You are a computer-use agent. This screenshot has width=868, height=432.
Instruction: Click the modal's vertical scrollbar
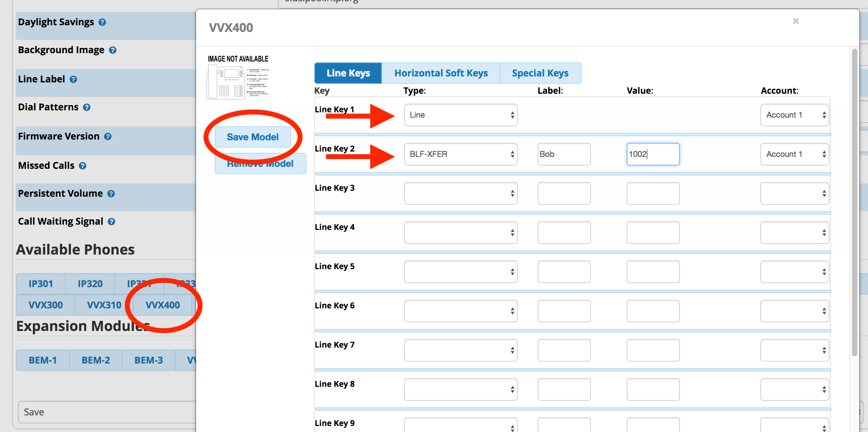point(854,202)
